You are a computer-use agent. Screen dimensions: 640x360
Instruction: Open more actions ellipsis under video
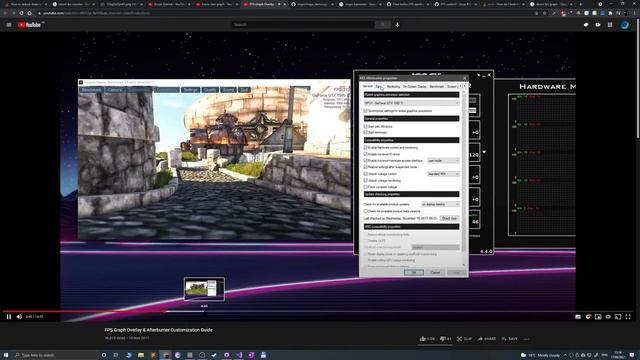[x=527, y=339]
